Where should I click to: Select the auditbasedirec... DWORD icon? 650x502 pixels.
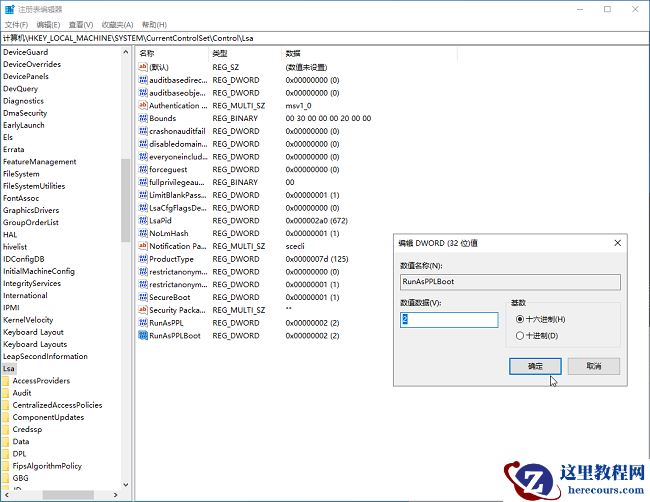pyautogui.click(x=143, y=80)
